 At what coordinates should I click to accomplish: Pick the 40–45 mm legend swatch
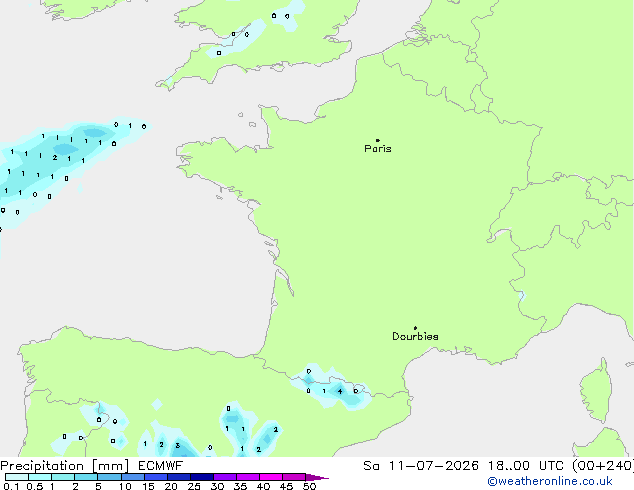coord(271,477)
